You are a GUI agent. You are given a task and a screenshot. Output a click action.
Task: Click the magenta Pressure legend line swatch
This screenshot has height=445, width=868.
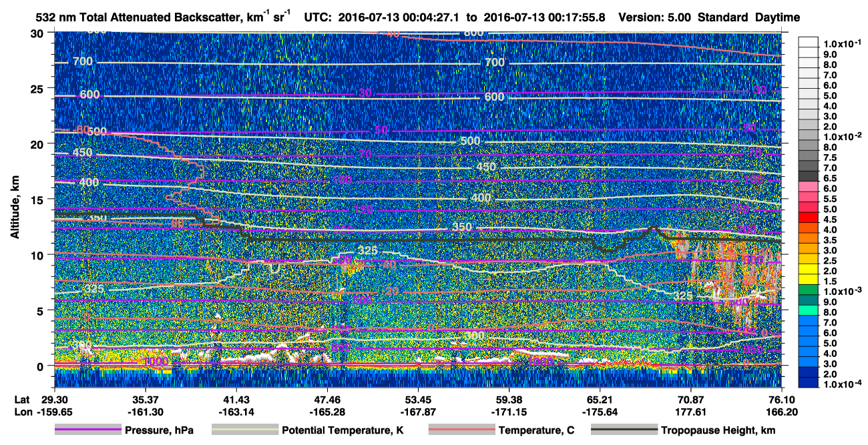[x=87, y=431]
